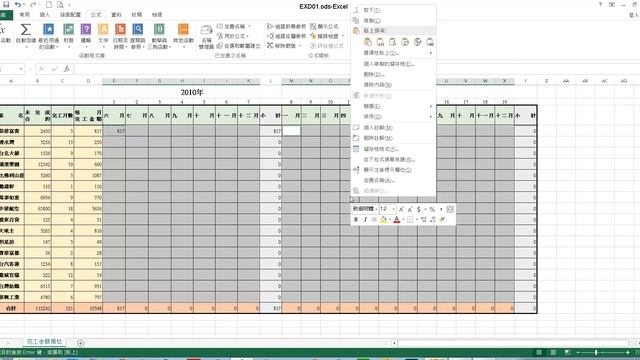Open the Home (常用) ribbon tab
This screenshot has height=360, width=640.
tap(24, 15)
